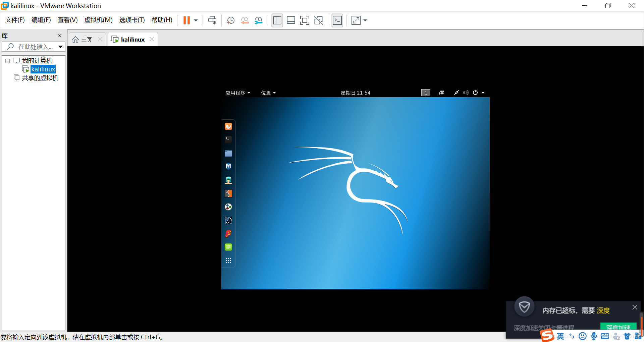Open the 虚拟机(M) menu
The height and width of the screenshot is (342, 644).
(98, 20)
